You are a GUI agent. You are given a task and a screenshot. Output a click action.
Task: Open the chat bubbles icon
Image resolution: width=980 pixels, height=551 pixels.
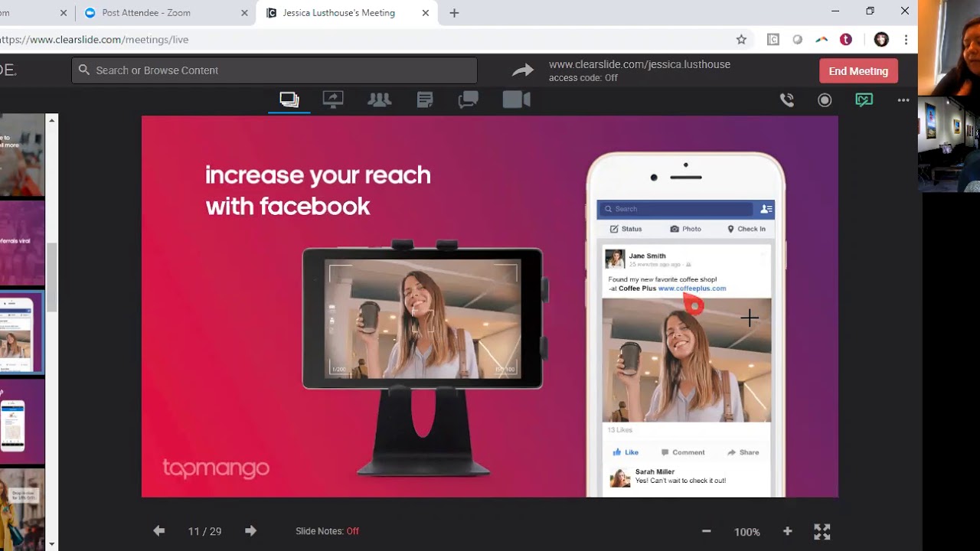pyautogui.click(x=468, y=99)
